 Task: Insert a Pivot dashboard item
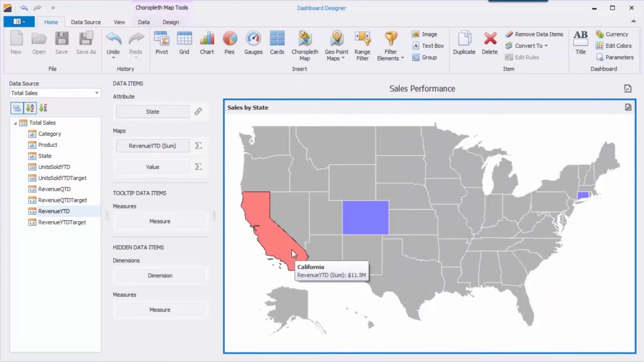162,43
